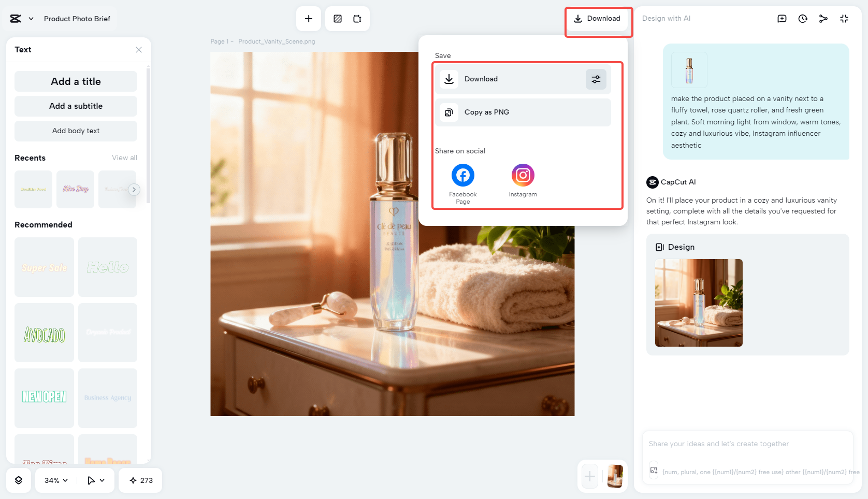Screen dimensions: 868x499
Task: Click the Download button at top right
Action: click(598, 18)
